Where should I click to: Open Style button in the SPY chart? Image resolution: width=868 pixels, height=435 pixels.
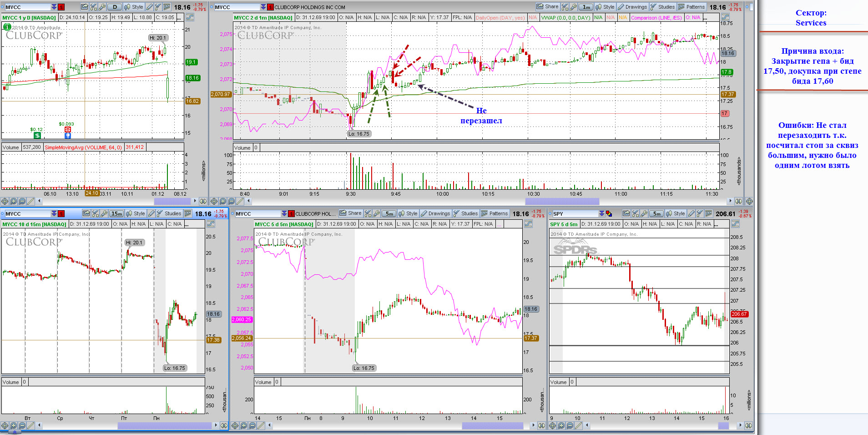tap(676, 213)
